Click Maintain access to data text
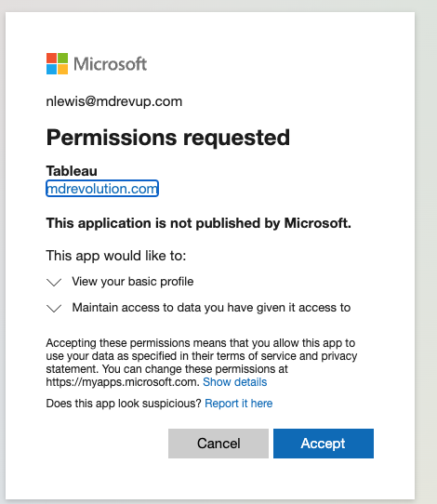 [x=211, y=308]
